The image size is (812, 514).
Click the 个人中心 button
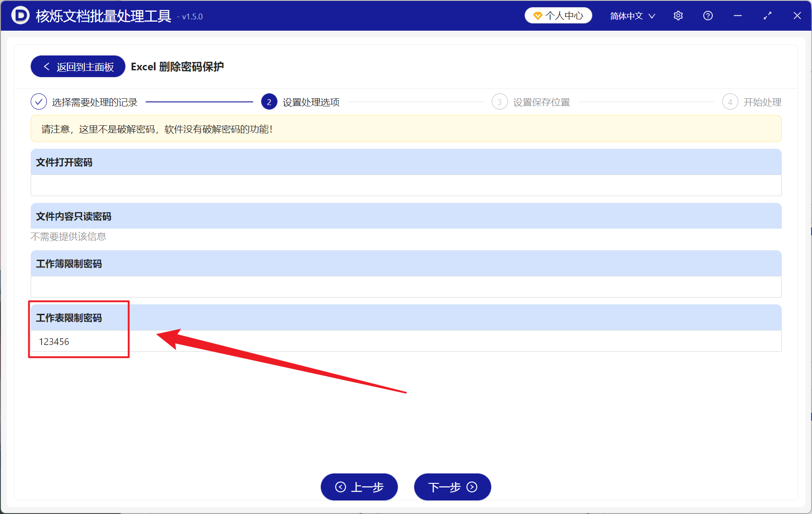pyautogui.click(x=558, y=15)
